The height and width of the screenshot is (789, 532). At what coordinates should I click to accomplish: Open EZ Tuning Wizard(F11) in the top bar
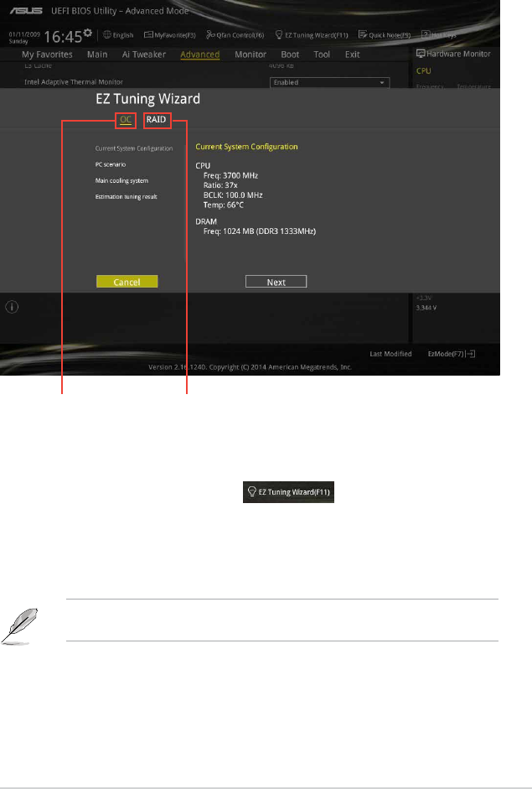(x=312, y=34)
